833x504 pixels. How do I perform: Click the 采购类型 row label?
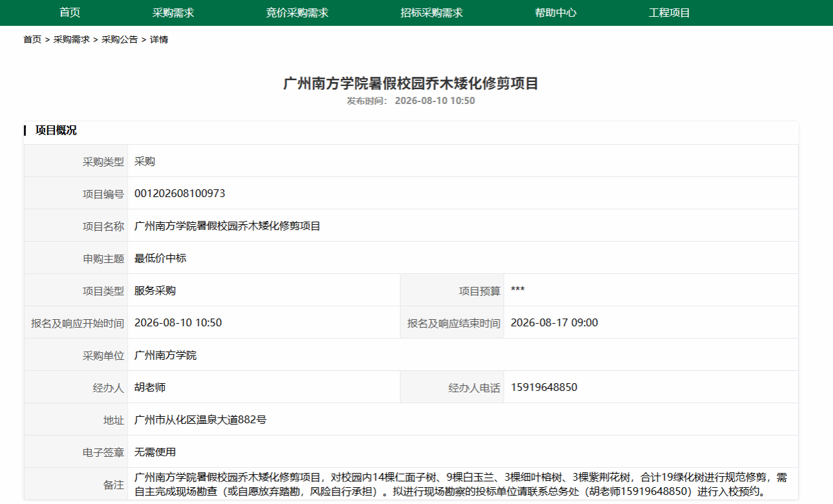103,162
